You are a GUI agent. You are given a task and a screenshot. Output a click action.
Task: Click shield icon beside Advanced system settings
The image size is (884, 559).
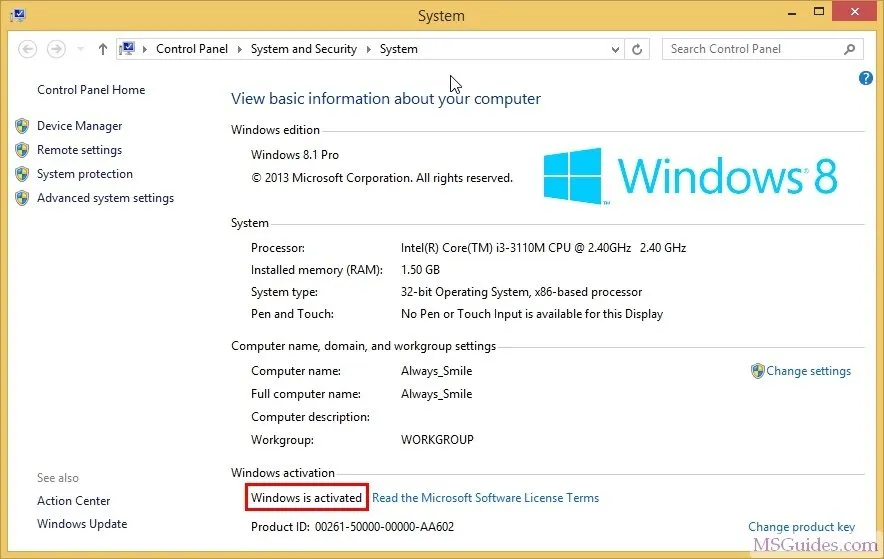pos(22,198)
